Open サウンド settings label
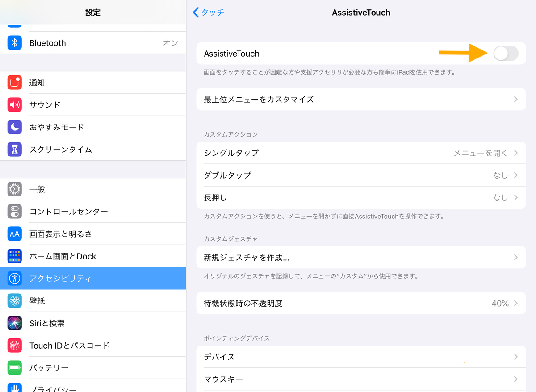Image resolution: width=536 pixels, height=392 pixels. click(x=45, y=105)
